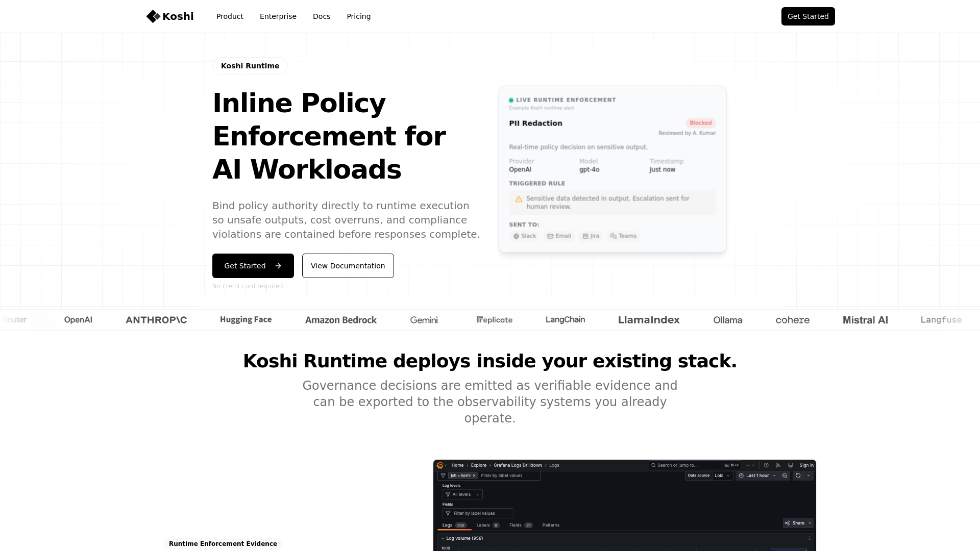Click the Grafana Search or jump to field
This screenshot has width=980, height=551.
pyautogui.click(x=695, y=465)
